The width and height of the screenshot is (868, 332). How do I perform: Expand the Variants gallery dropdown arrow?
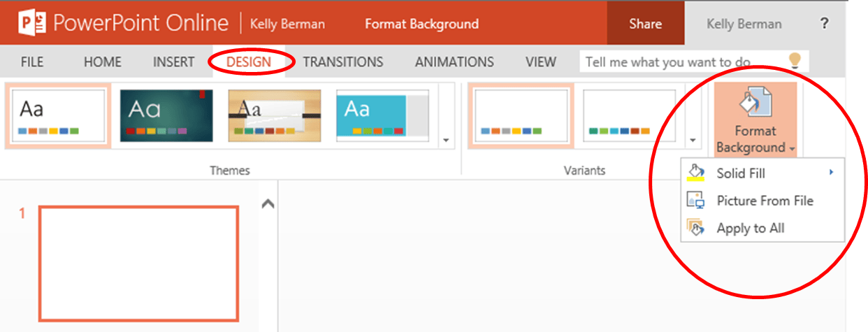coord(693,140)
